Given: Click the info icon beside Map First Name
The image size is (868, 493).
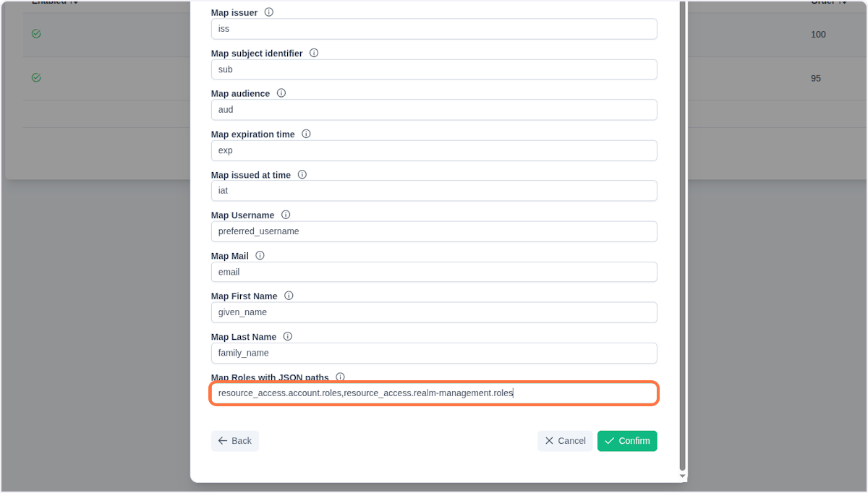Looking at the screenshot, I should [289, 296].
